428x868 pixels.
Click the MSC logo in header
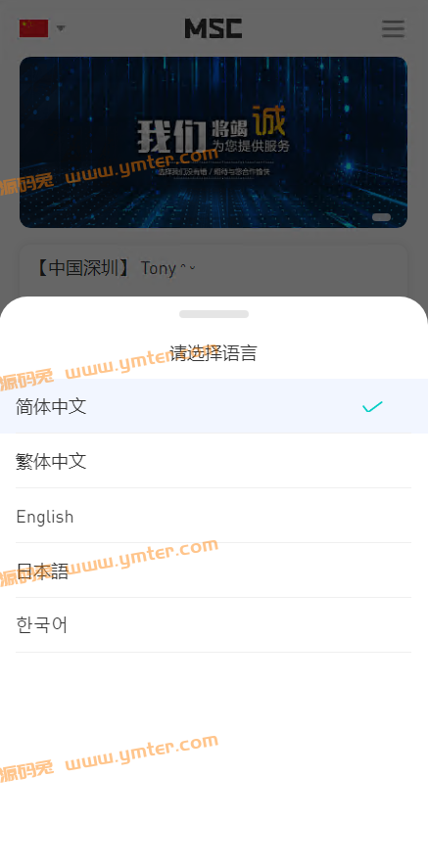pos(214,28)
